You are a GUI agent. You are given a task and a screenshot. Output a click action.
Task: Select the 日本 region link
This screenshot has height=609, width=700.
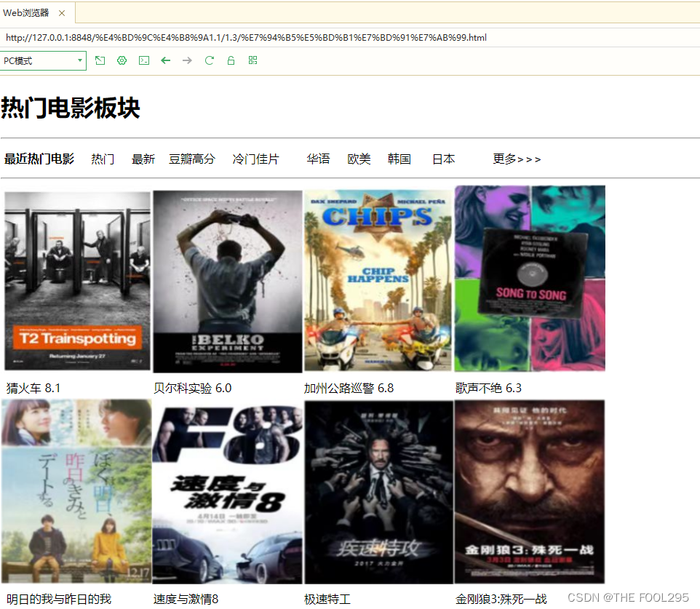tap(443, 159)
